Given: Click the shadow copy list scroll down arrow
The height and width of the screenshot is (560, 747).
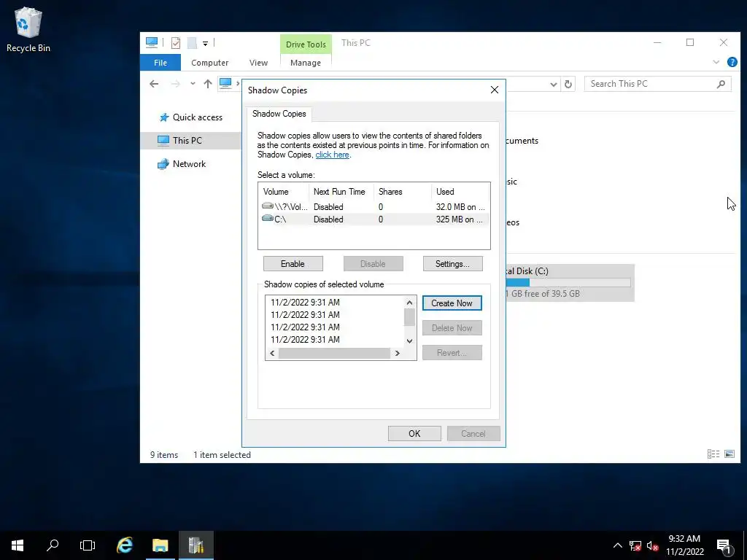Looking at the screenshot, I should (409, 341).
